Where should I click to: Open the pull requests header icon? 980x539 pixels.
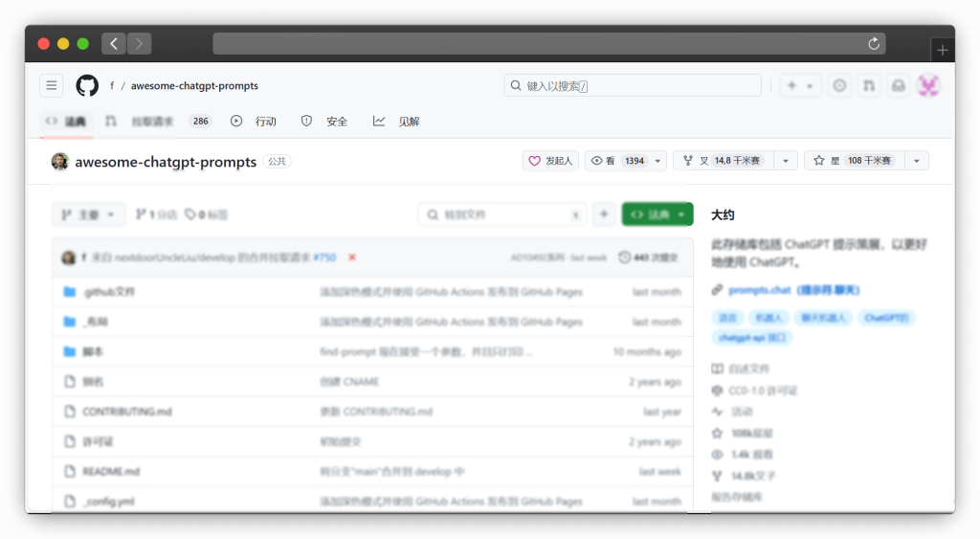(x=869, y=85)
